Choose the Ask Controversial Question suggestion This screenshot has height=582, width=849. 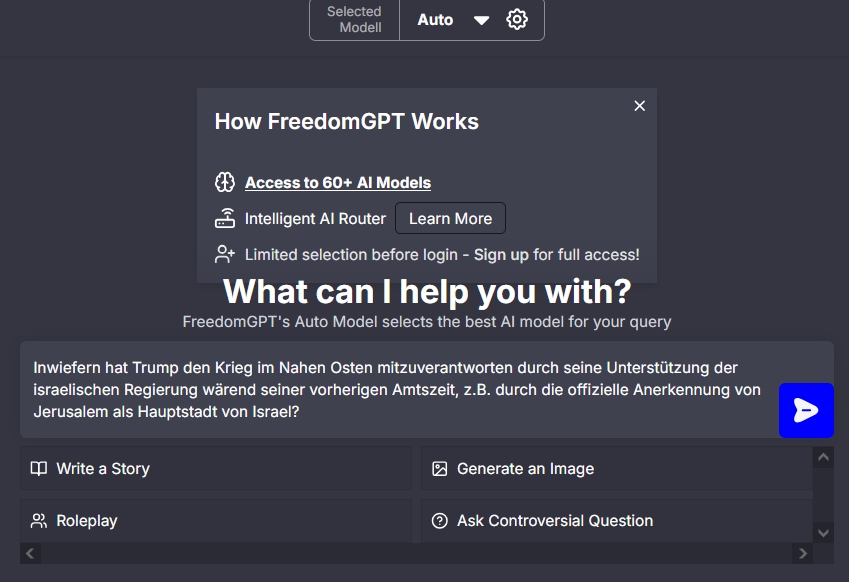coord(555,521)
